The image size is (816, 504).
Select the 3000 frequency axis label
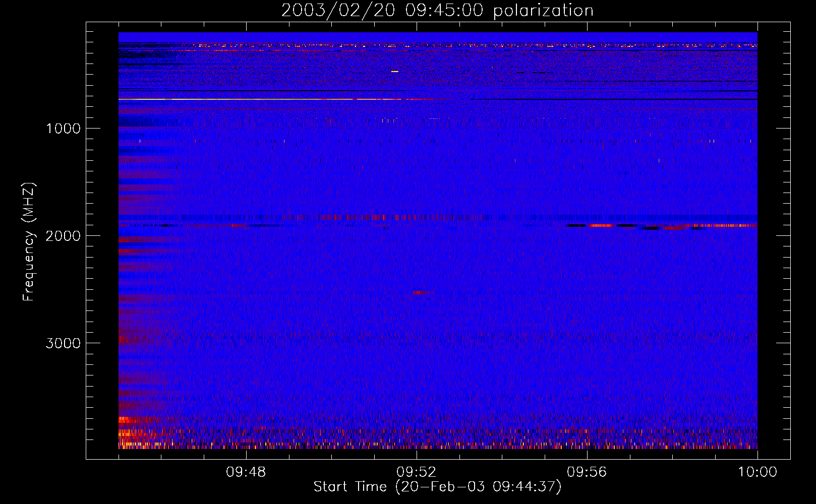(63, 343)
